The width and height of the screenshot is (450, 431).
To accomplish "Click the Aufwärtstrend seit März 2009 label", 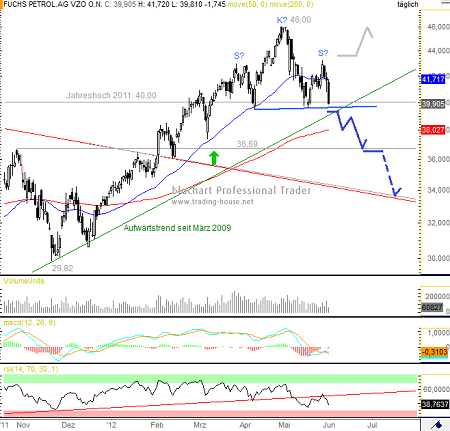I will 177,228.
